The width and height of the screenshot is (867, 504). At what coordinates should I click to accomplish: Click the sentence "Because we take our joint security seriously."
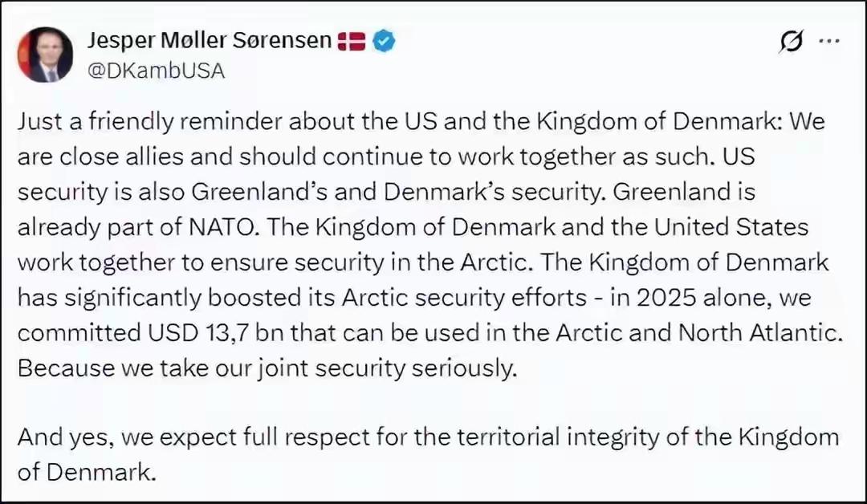(x=267, y=368)
